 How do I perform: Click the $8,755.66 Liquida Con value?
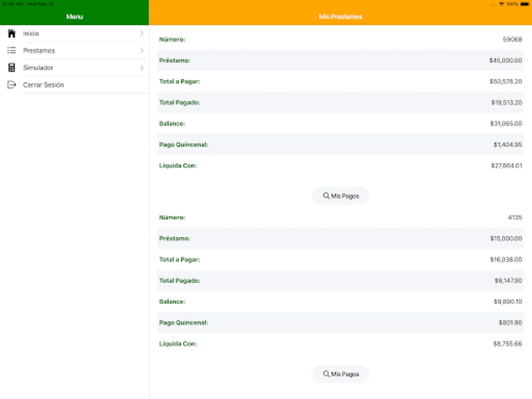coord(508,344)
